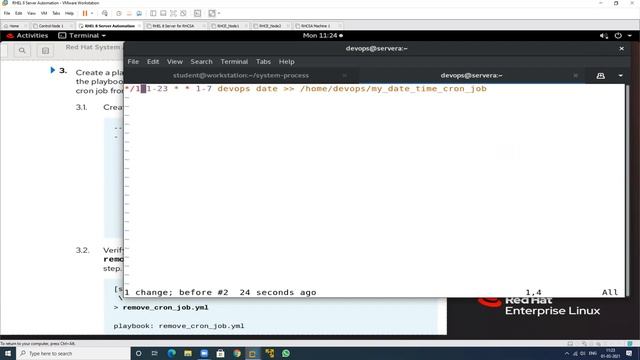Click the search icon in the Red Hat document window
Screen dimensions: 640x360
click(x=22, y=51)
